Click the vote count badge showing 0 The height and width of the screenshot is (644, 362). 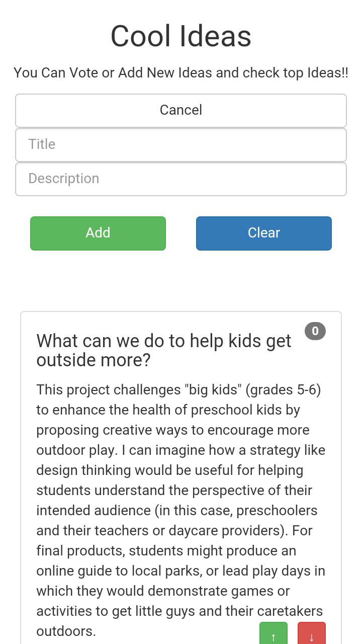[x=315, y=331]
